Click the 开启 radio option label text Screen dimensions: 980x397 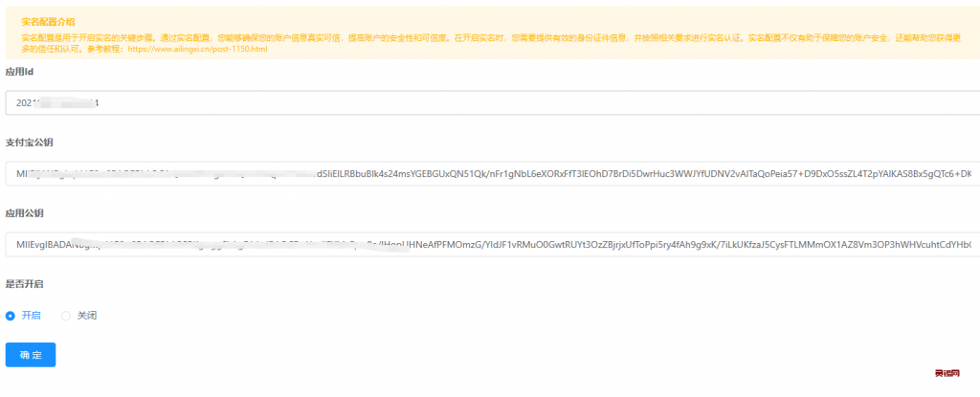pyautogui.click(x=31, y=316)
